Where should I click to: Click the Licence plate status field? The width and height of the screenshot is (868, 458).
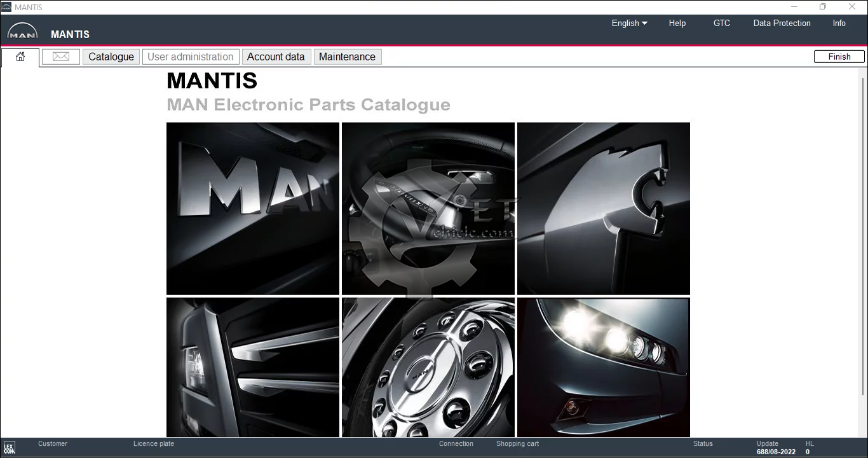(x=154, y=444)
